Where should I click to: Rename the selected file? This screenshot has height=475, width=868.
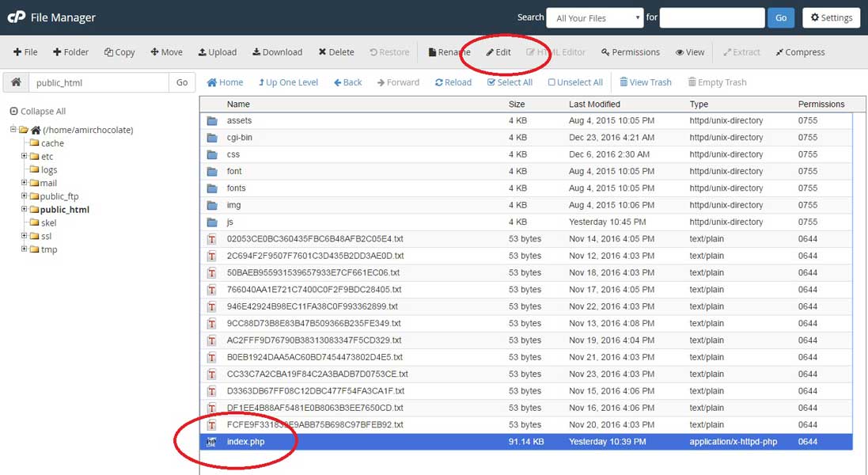click(x=449, y=52)
